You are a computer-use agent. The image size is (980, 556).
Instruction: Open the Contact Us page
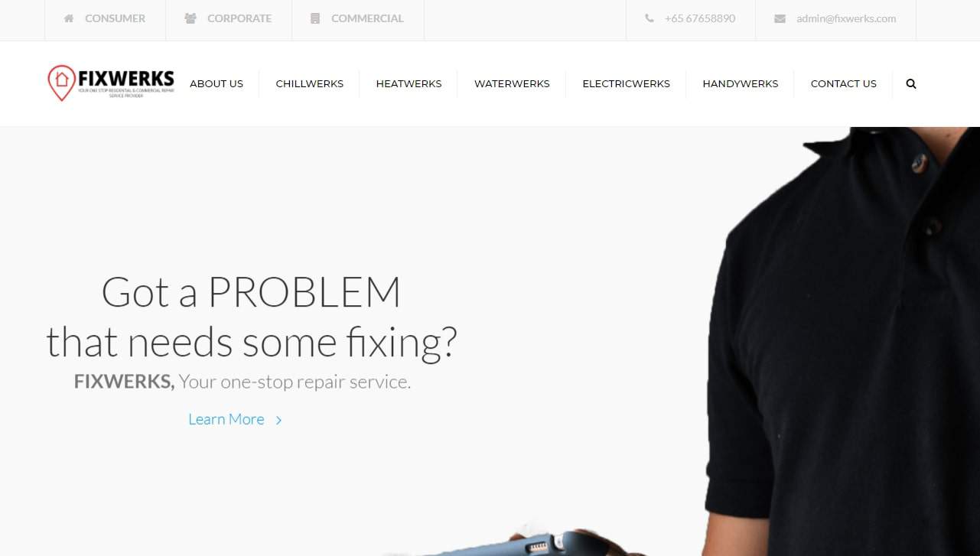click(843, 84)
